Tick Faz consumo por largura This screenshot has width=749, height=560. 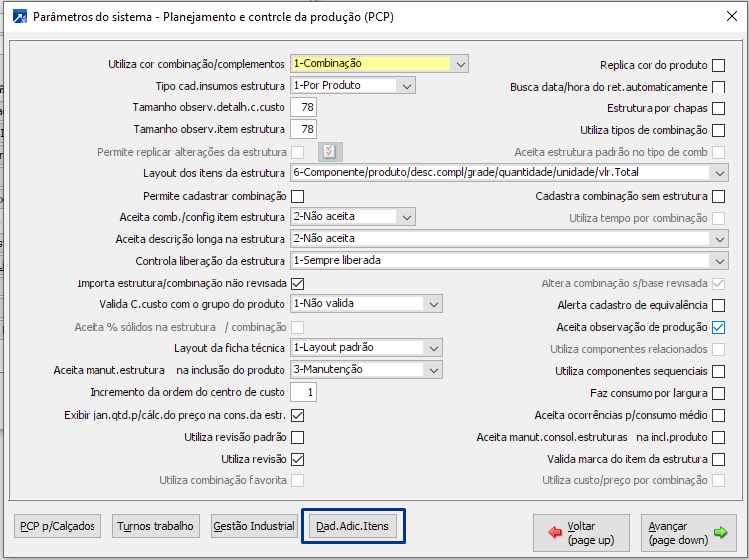(718, 393)
